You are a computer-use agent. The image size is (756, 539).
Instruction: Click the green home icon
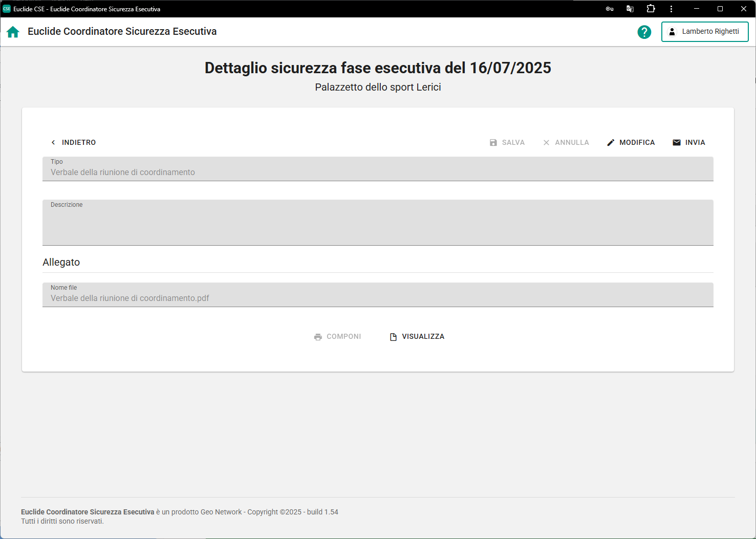tap(13, 32)
